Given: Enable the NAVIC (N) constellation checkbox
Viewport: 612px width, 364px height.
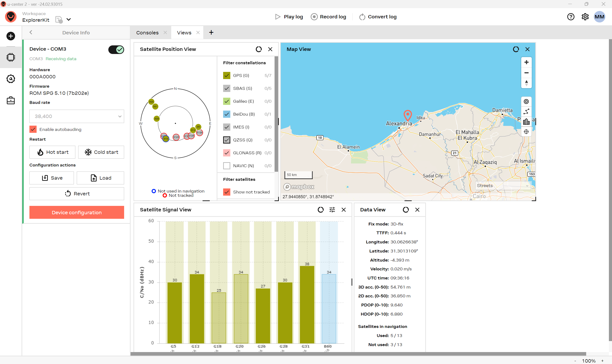Looking at the screenshot, I should click(226, 166).
